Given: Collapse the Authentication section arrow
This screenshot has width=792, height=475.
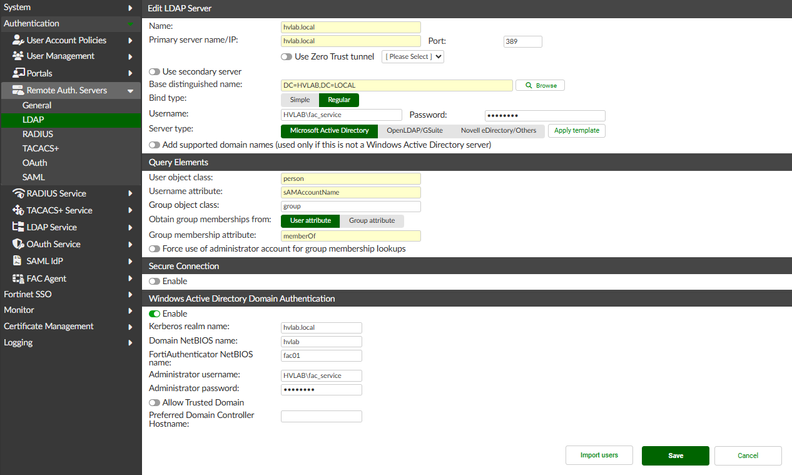Looking at the screenshot, I should pos(130,24).
